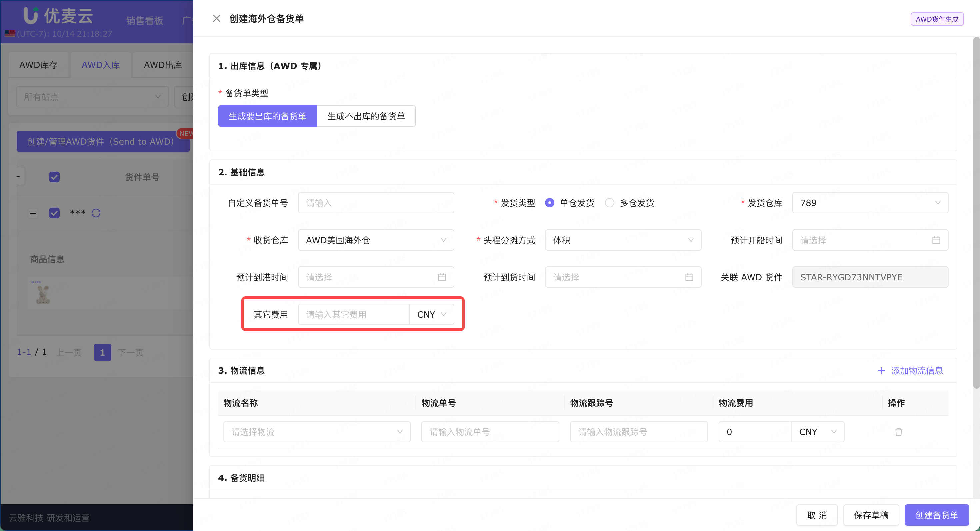Switch to AWD出库 tab
Image resolution: width=980 pixels, height=531 pixels.
(x=163, y=65)
